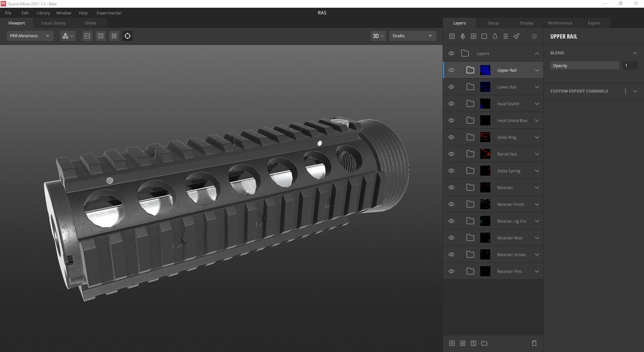Select the noise layer waves icon

[505, 36]
